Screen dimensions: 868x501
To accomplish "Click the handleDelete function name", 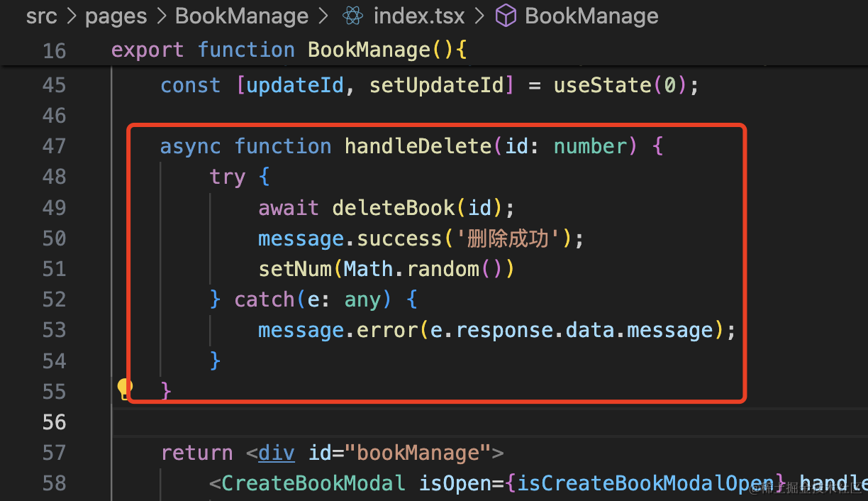I will point(418,146).
